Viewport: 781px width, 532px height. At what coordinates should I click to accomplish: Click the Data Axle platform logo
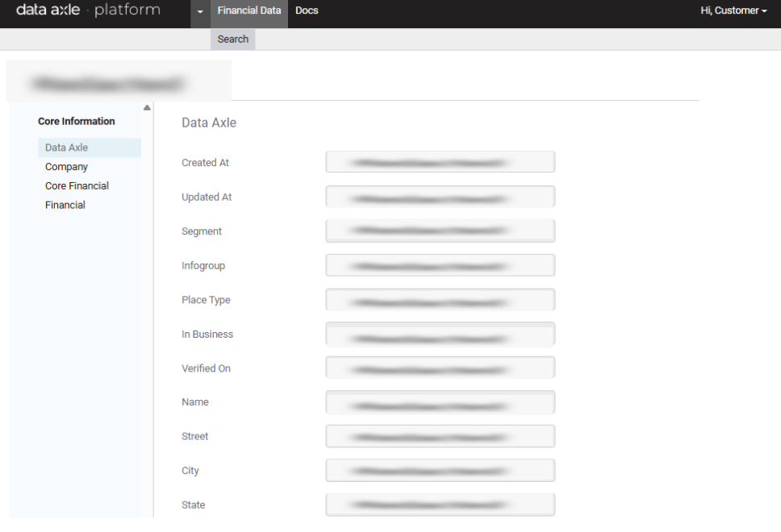point(88,10)
